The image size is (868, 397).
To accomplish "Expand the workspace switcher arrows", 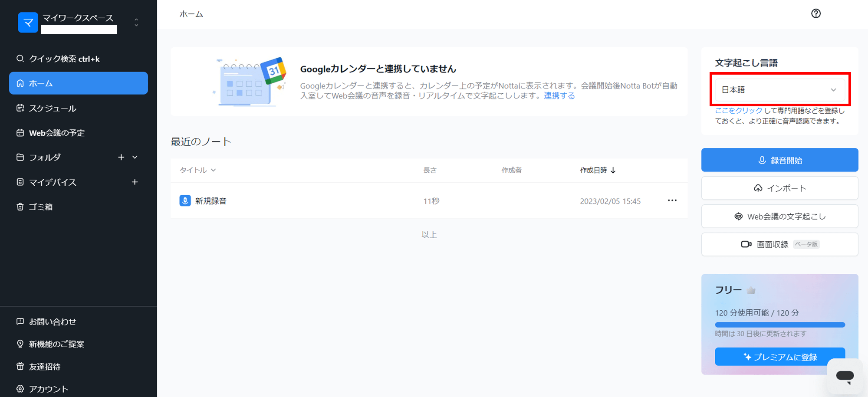I will tap(136, 23).
